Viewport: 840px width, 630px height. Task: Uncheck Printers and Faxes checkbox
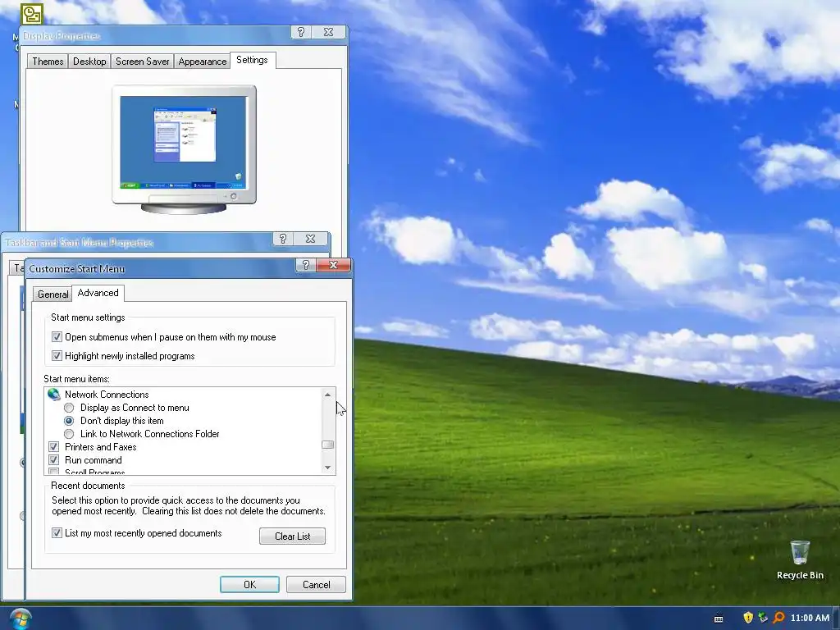click(x=53, y=447)
